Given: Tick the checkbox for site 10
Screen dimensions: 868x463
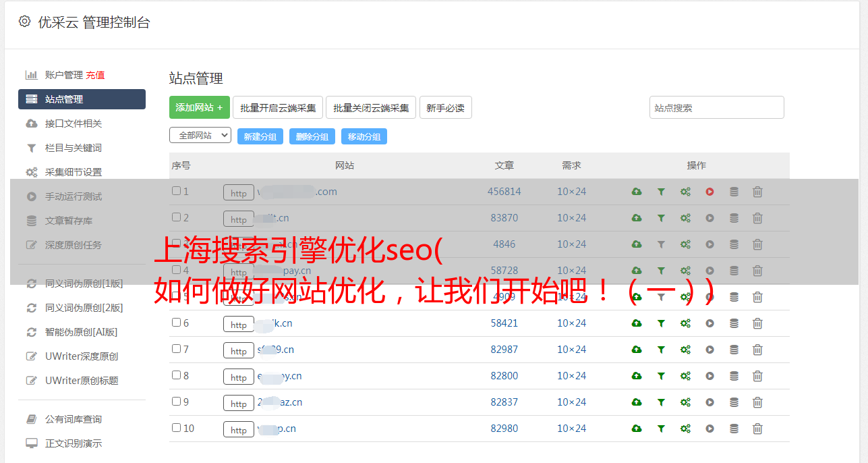Looking at the screenshot, I should pos(176,428).
